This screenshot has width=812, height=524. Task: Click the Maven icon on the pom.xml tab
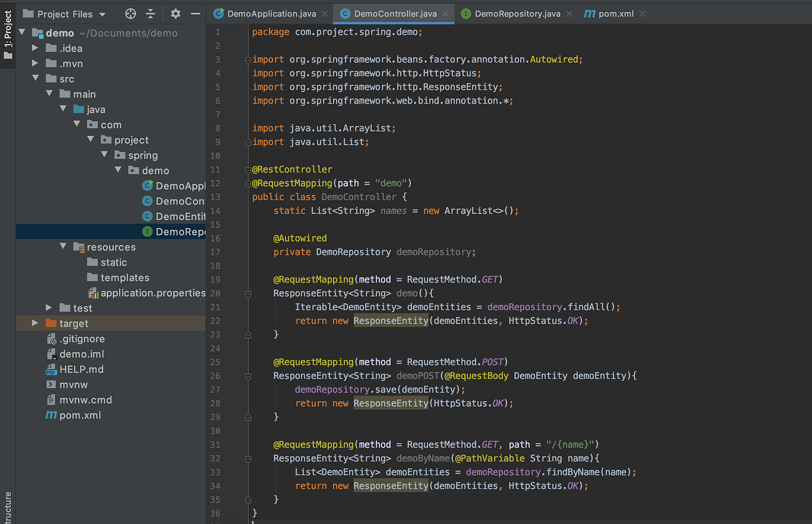[590, 13]
